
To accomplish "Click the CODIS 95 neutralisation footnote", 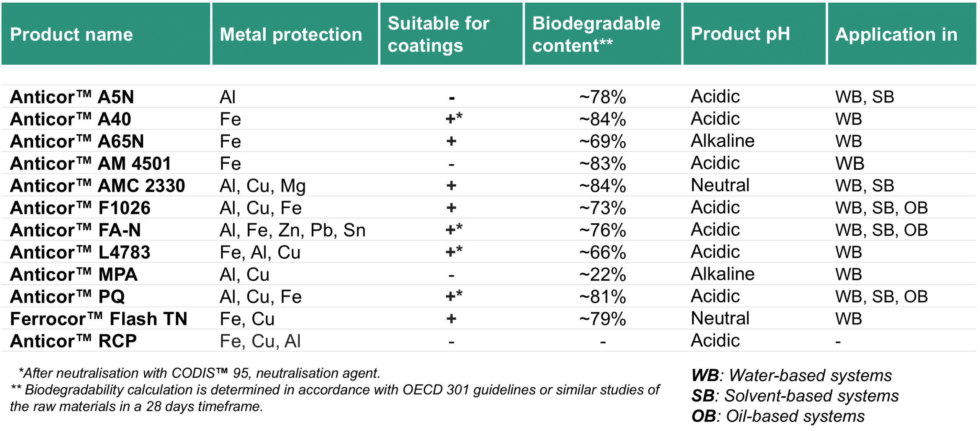I will (x=199, y=373).
